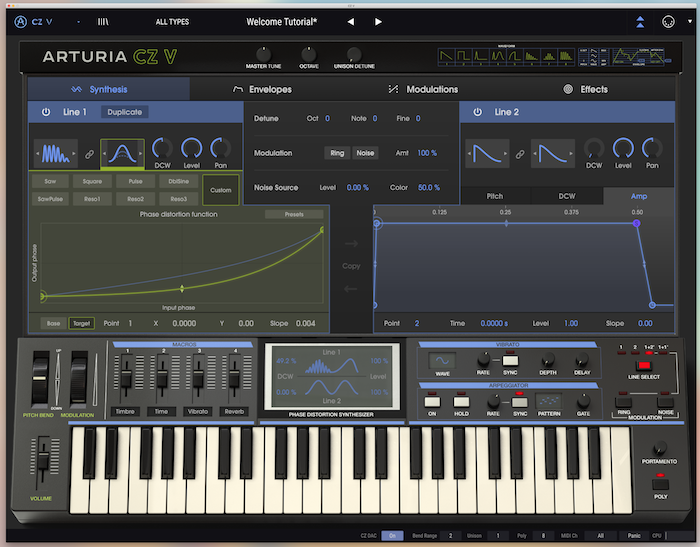The height and width of the screenshot is (547, 700).
Task: Select Line 2 first waveform display
Action: pos(487,154)
